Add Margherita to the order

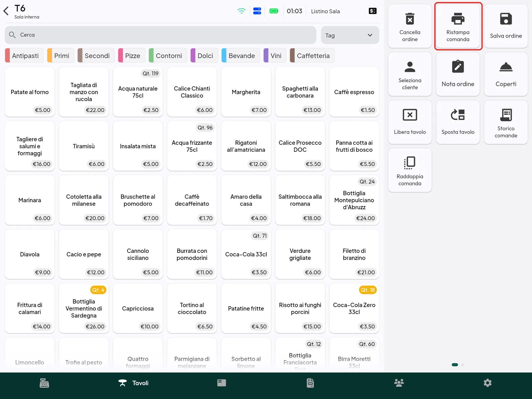pyautogui.click(x=246, y=92)
